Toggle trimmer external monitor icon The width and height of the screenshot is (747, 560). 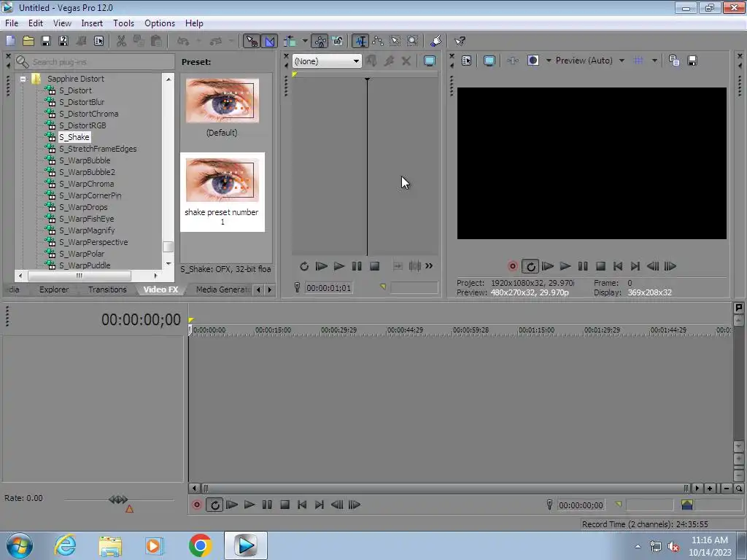[x=429, y=61]
